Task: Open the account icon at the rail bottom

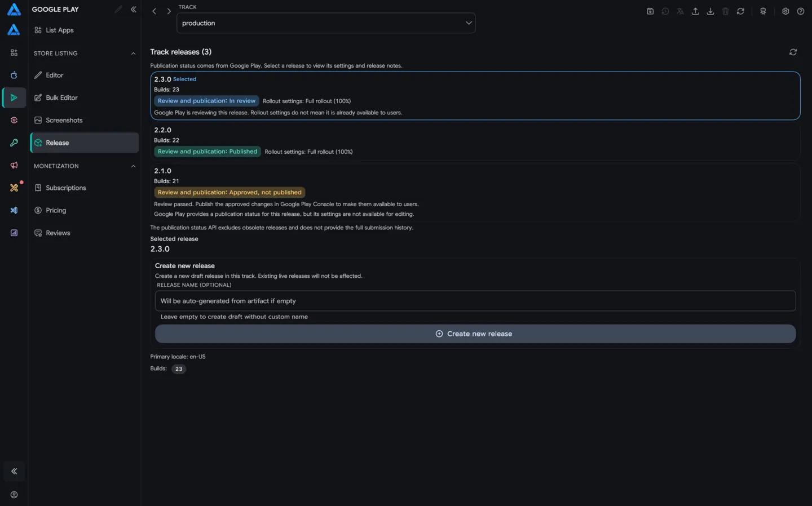Action: click(14, 495)
